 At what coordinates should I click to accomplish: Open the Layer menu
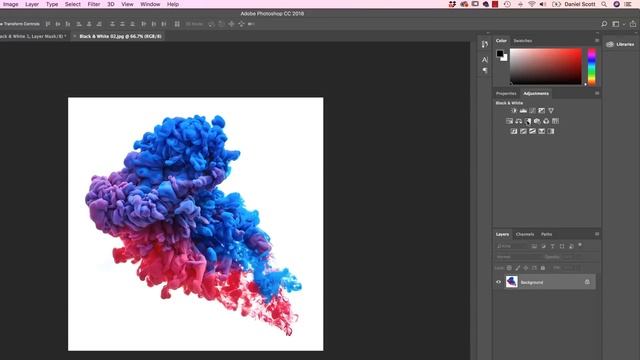(32, 4)
